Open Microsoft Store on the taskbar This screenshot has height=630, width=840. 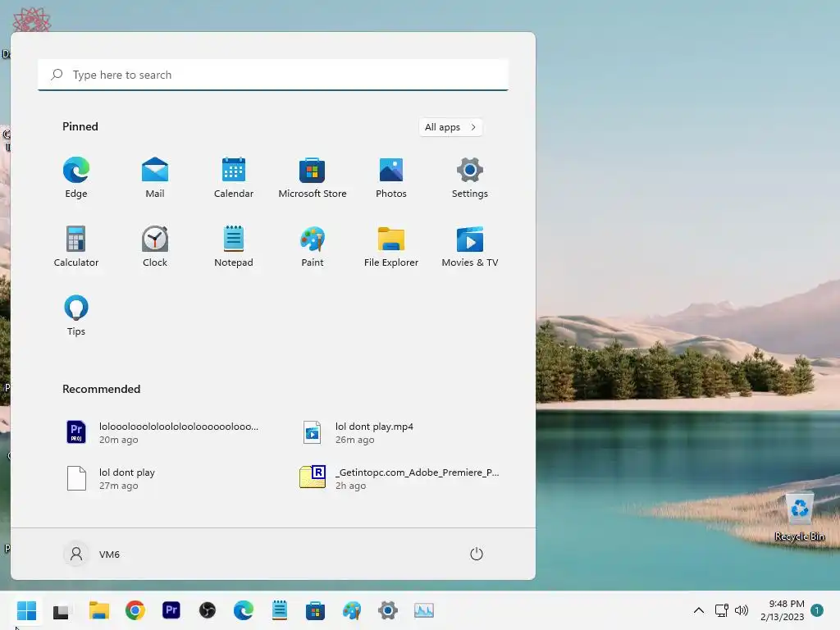click(316, 610)
